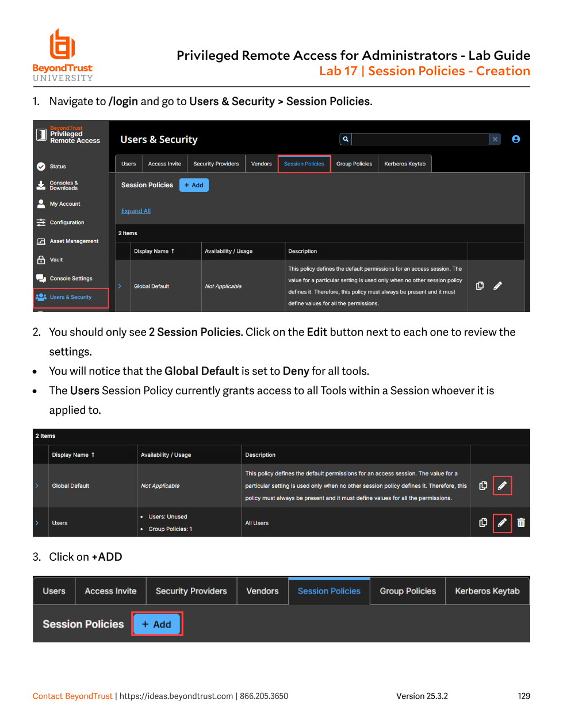Screen dimensions: 563x728
Task: Open Group Policies tab in top screenshot
Action: (x=354, y=164)
